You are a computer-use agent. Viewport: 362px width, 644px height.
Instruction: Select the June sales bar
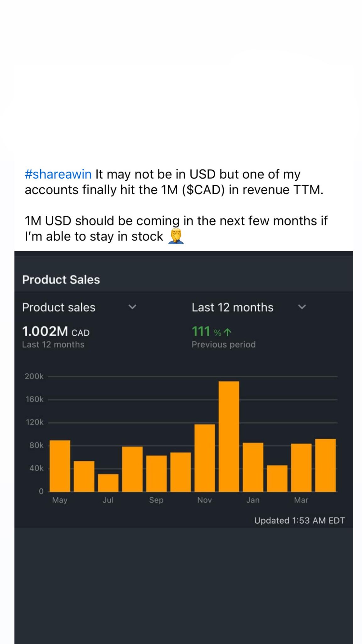click(84, 476)
